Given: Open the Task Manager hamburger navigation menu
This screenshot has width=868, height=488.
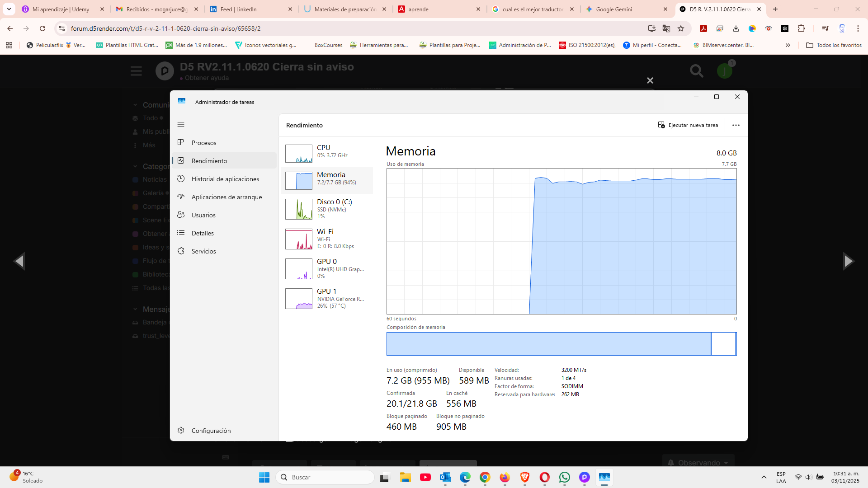Looking at the screenshot, I should [181, 124].
